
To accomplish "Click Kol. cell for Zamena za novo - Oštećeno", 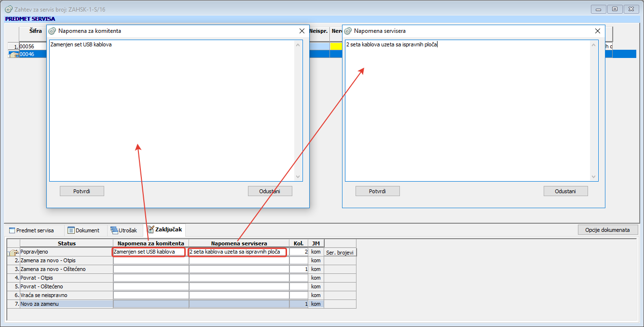I will [299, 269].
